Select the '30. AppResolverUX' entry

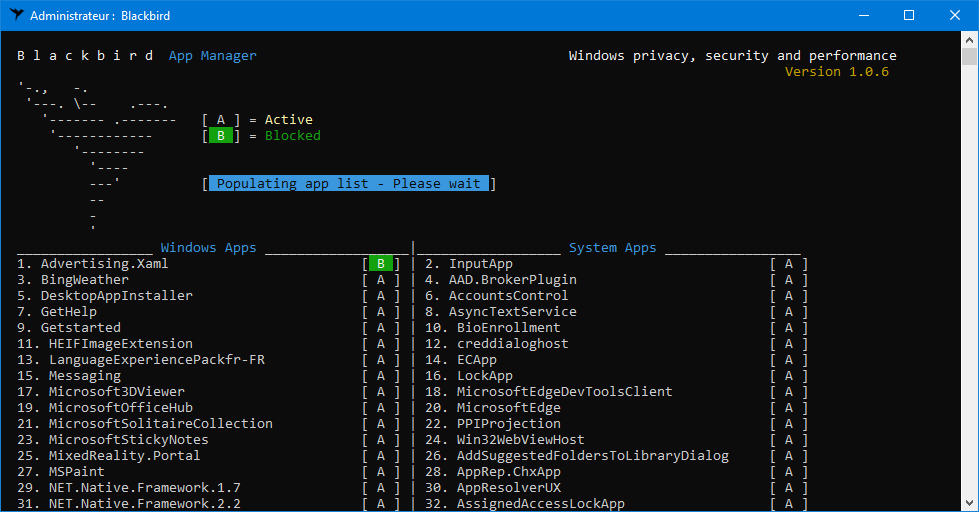coord(493,488)
